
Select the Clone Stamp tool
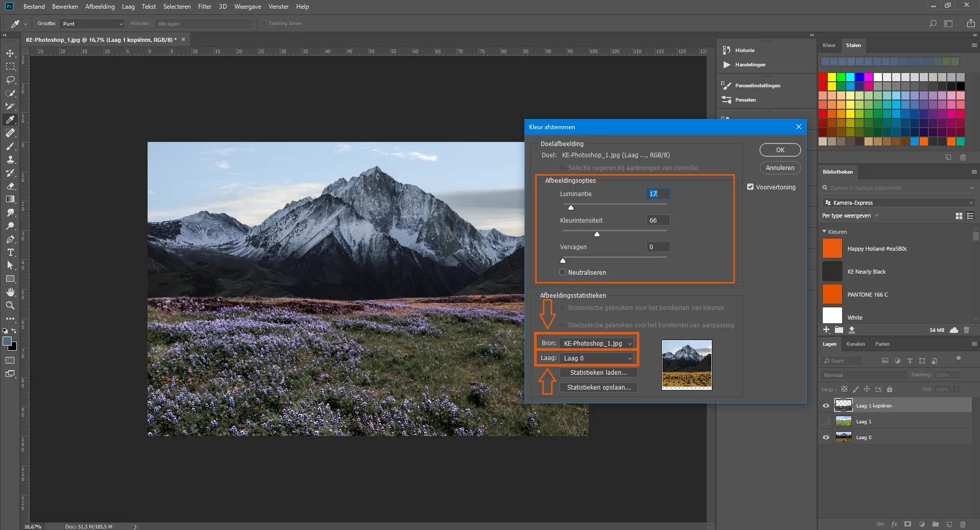point(10,159)
